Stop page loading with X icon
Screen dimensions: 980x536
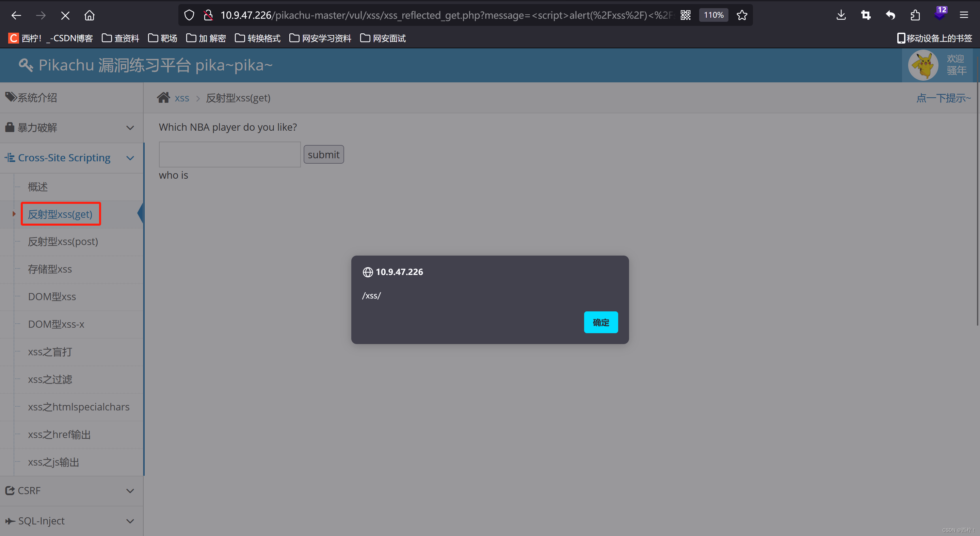tap(65, 15)
